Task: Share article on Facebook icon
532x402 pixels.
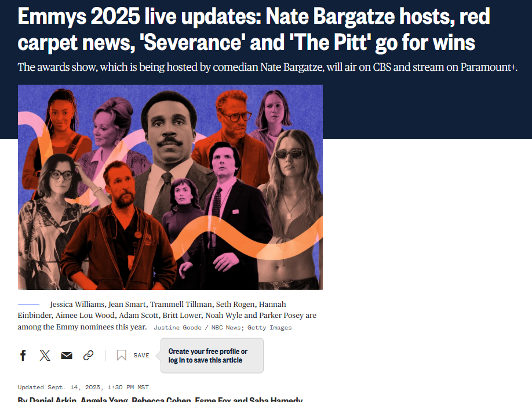Action: click(x=23, y=356)
